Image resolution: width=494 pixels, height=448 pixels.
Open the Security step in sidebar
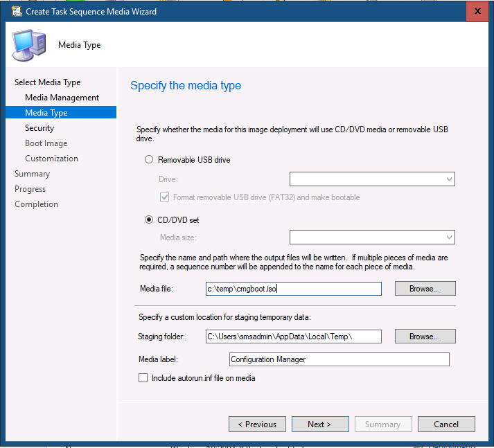39,128
